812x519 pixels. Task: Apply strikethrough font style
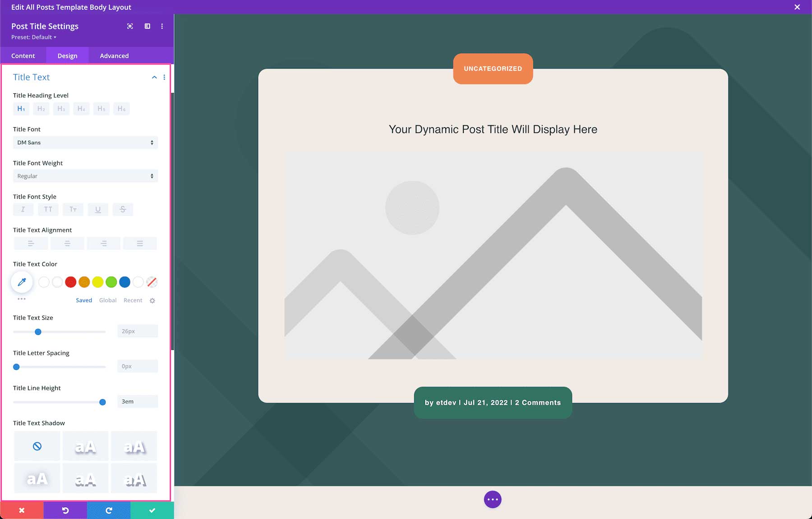(123, 209)
